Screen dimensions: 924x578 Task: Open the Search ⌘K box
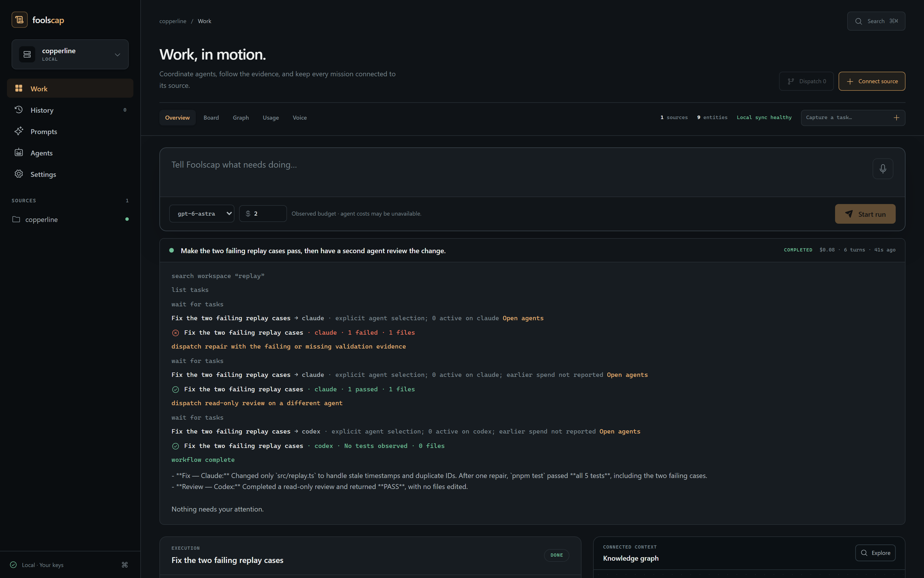[876, 21]
